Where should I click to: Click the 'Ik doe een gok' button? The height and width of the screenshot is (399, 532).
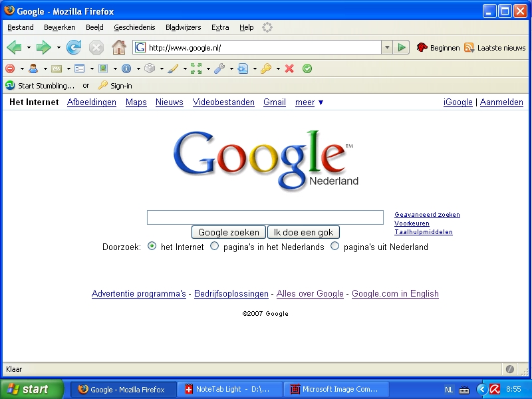(x=303, y=232)
